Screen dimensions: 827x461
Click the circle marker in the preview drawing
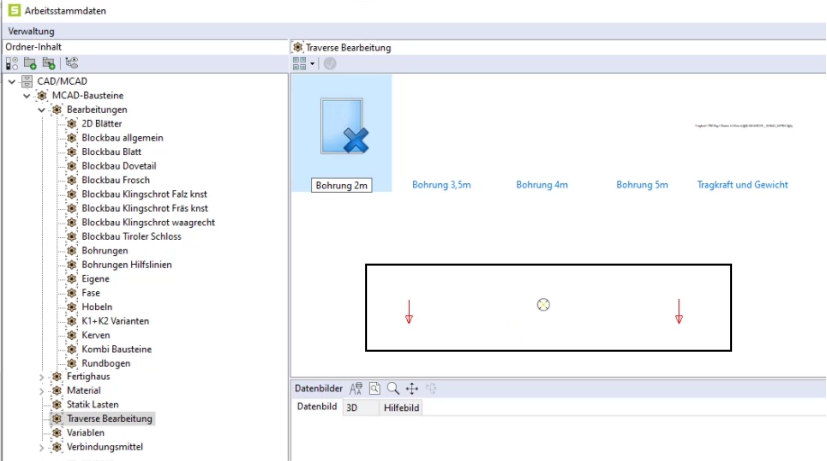click(x=544, y=305)
